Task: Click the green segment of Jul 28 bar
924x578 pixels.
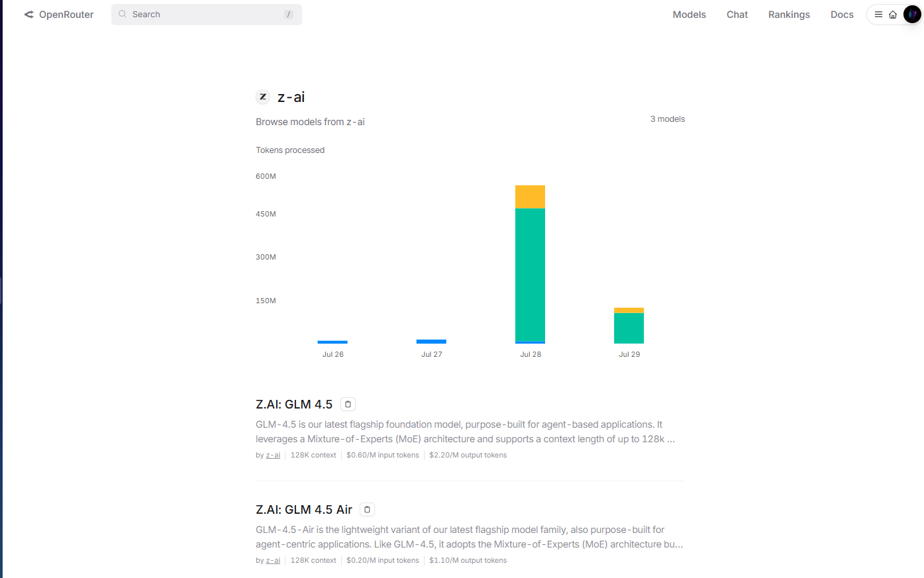Action: point(530,275)
